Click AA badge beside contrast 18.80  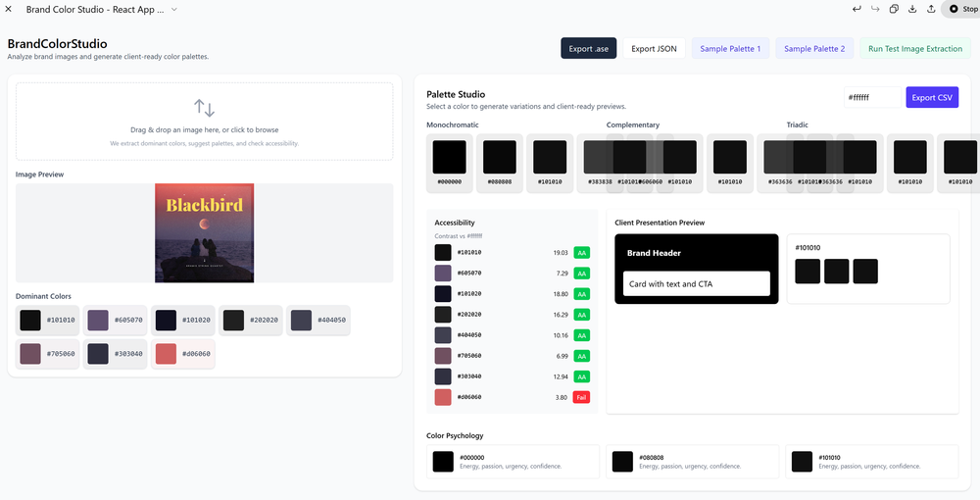[x=581, y=294]
